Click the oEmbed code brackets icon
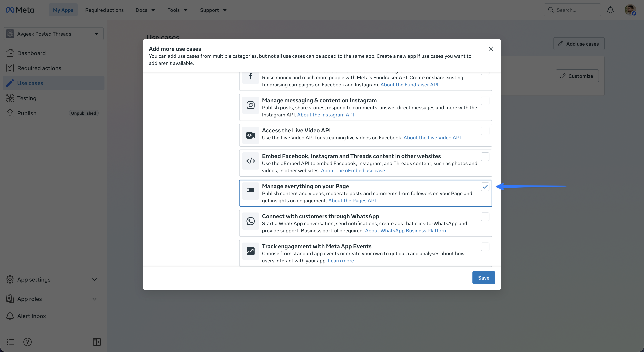The height and width of the screenshot is (352, 644). coord(250,161)
